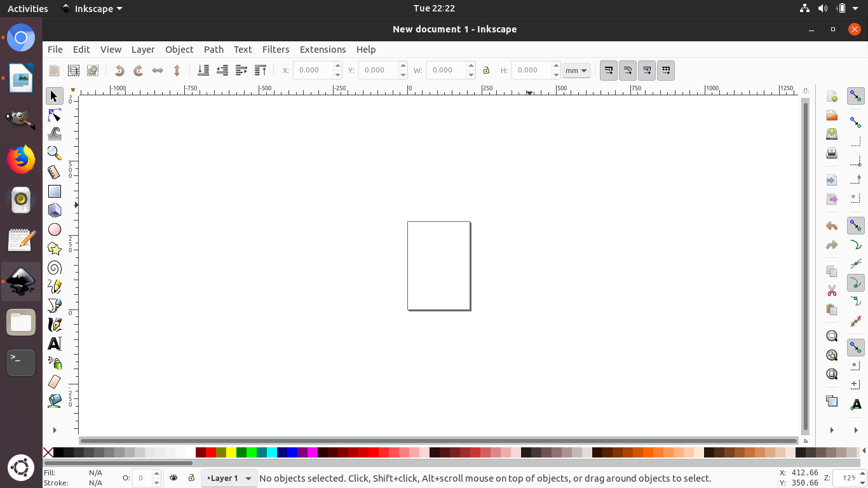Click the Cut scissors icon
868x488 pixels.
coord(832,290)
